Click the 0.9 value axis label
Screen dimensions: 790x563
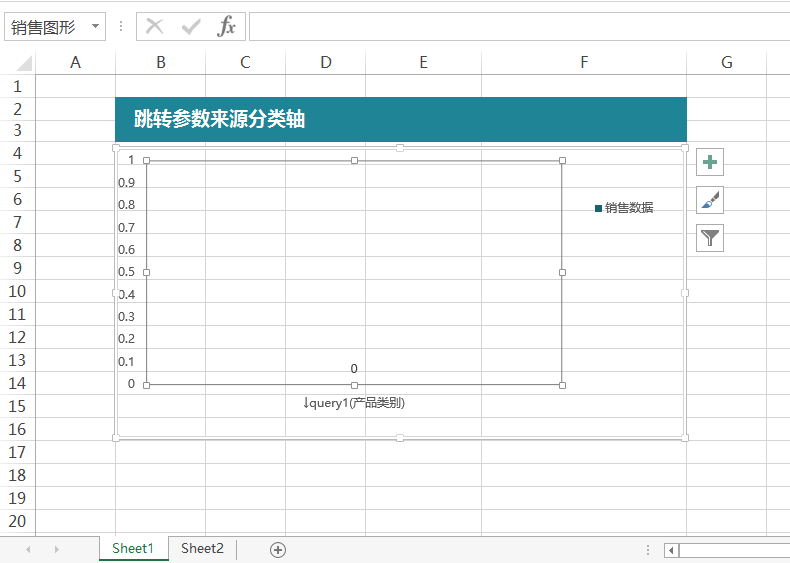point(126,182)
